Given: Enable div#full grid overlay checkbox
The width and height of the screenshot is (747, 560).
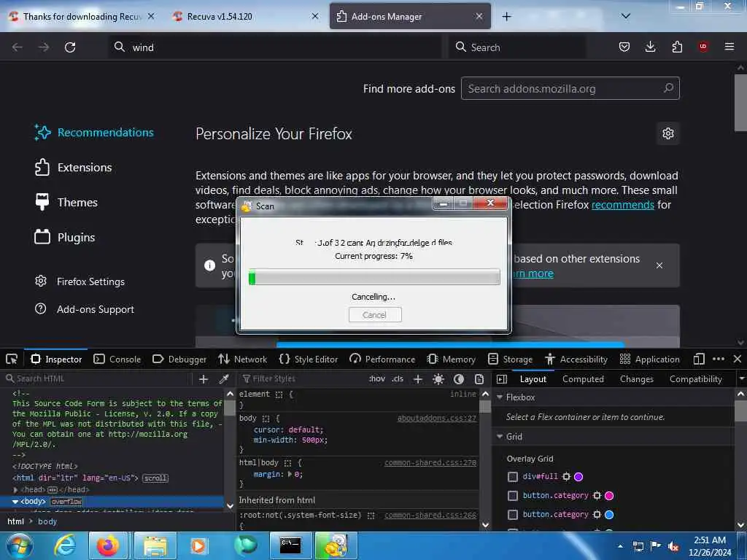Looking at the screenshot, I should [513, 477].
